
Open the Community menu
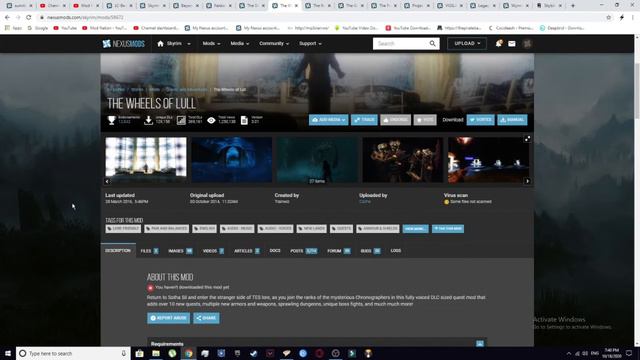coord(274,44)
